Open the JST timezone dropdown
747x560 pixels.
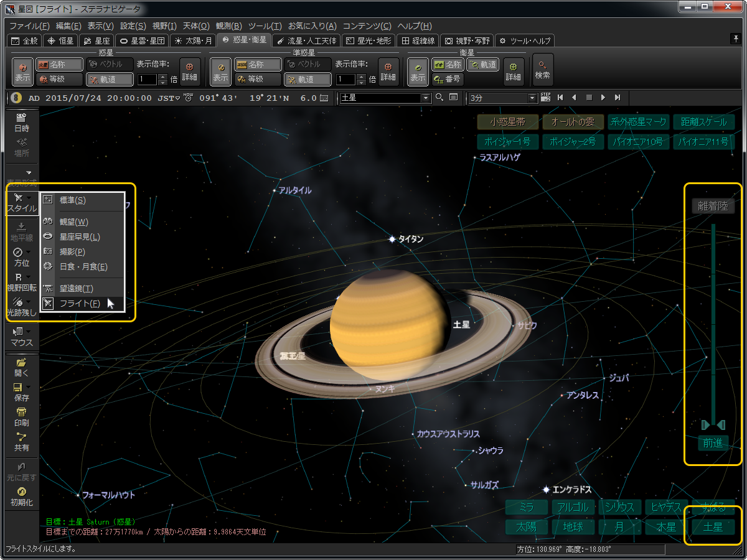click(x=177, y=98)
